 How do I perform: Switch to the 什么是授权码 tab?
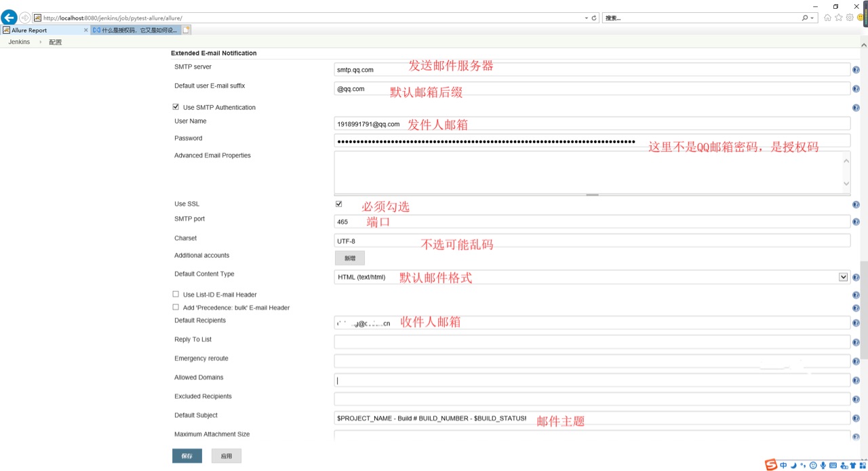[136, 30]
